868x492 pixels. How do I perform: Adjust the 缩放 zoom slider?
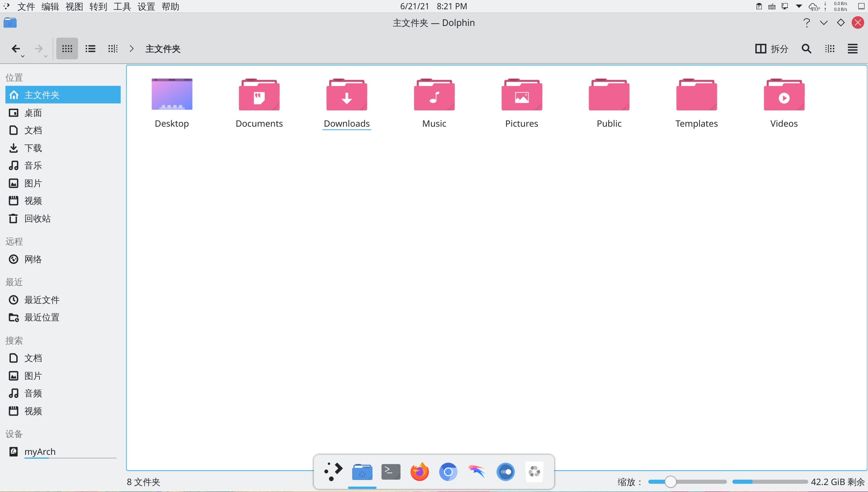point(670,482)
